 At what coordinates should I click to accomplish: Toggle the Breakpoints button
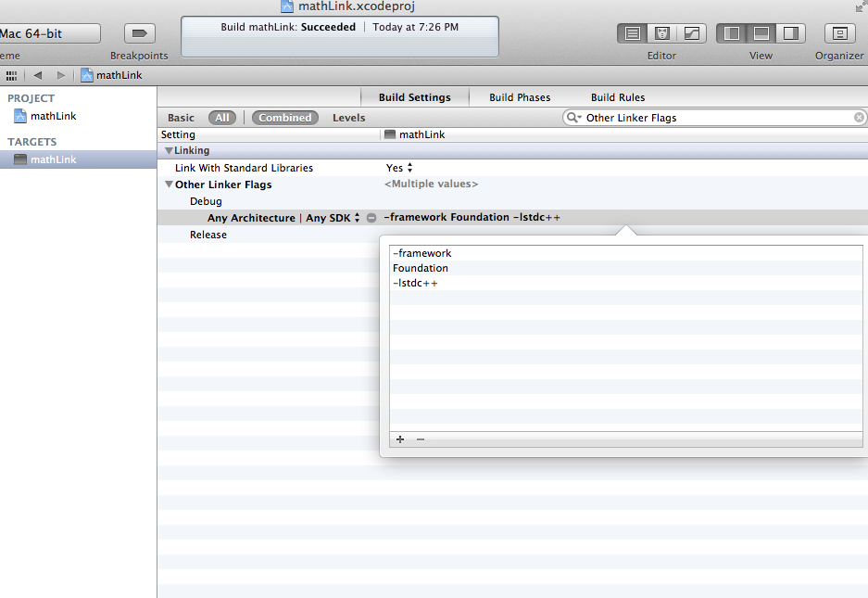[x=140, y=33]
